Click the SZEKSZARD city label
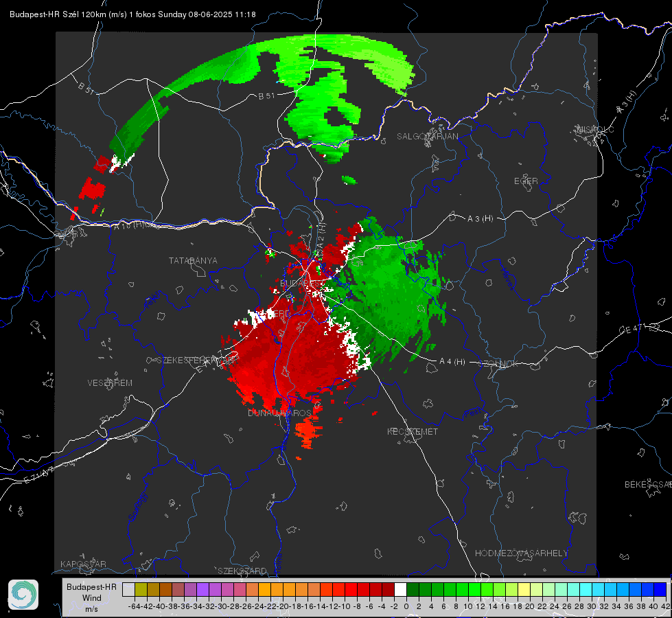The height and width of the screenshot is (618, 672). (242, 571)
